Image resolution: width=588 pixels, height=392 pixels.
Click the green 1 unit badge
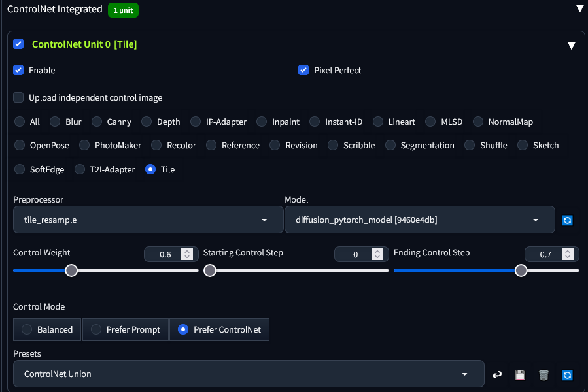124,10
